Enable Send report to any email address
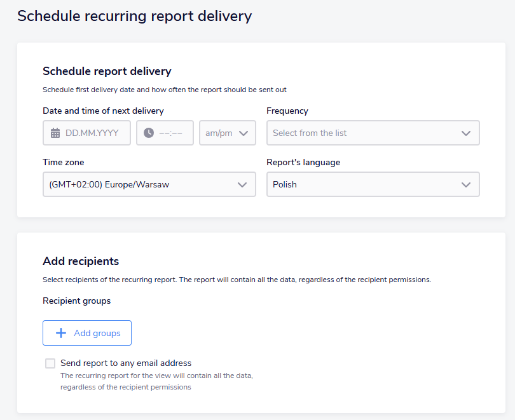515x420 pixels. tap(50, 363)
